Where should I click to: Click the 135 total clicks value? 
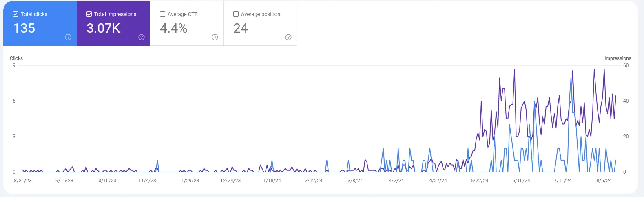24,28
